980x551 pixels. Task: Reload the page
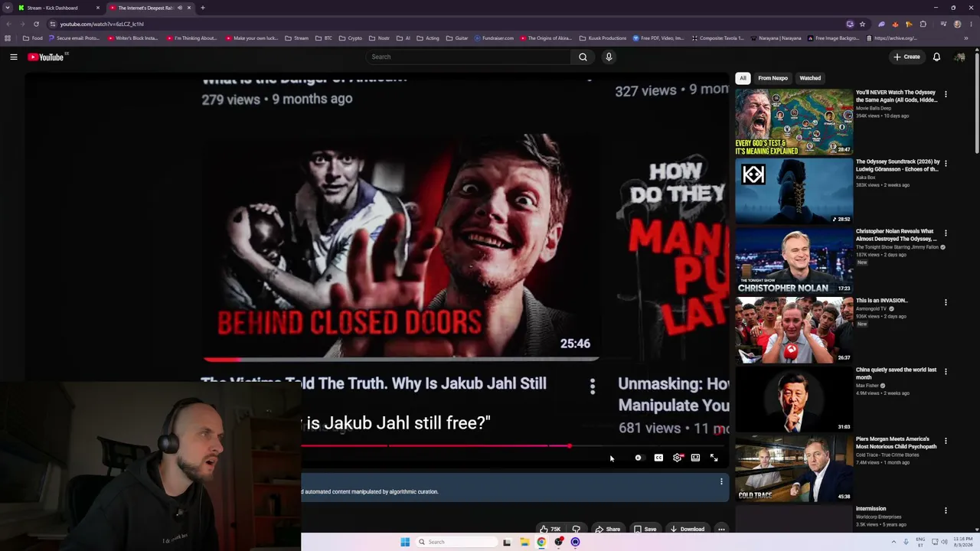click(36, 24)
